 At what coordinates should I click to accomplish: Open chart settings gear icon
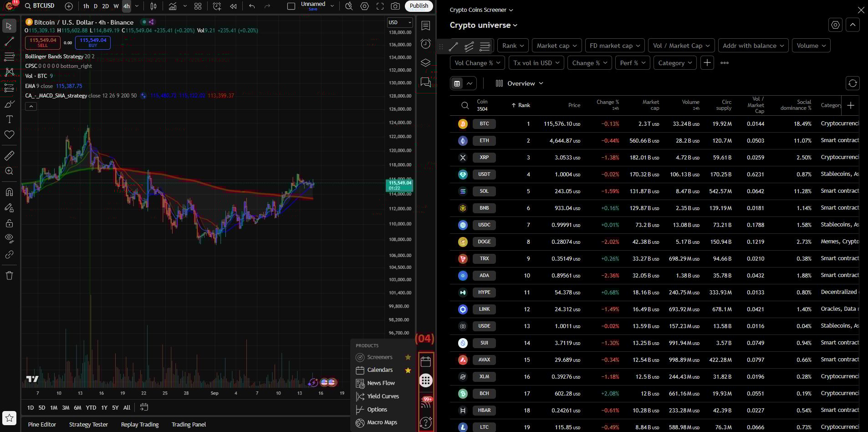pyautogui.click(x=364, y=6)
